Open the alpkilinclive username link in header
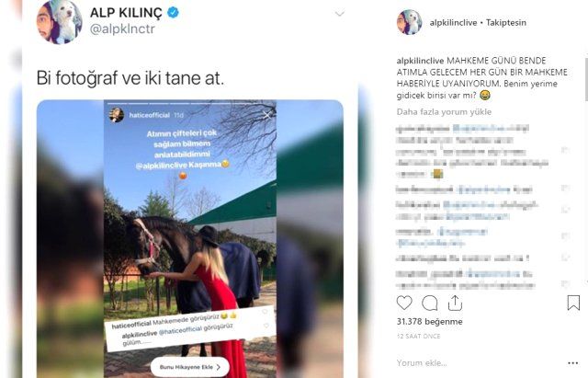588x378 pixels. (453, 22)
